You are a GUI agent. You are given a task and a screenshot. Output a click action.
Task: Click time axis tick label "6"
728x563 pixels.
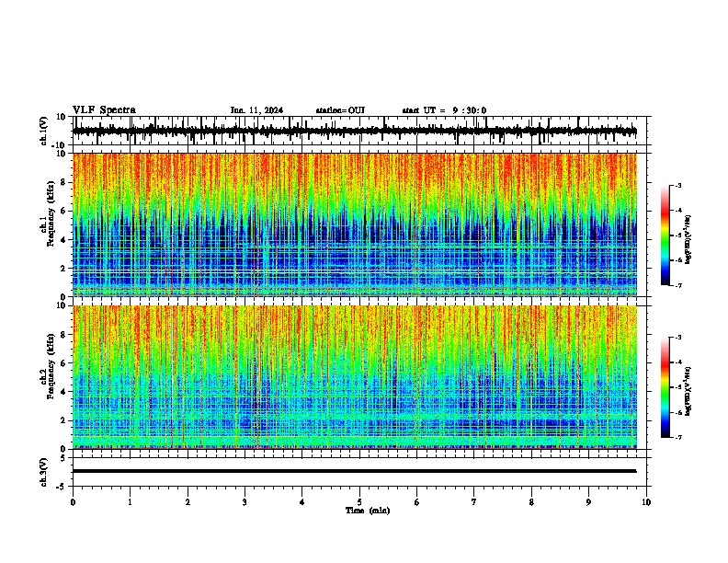tap(417, 502)
